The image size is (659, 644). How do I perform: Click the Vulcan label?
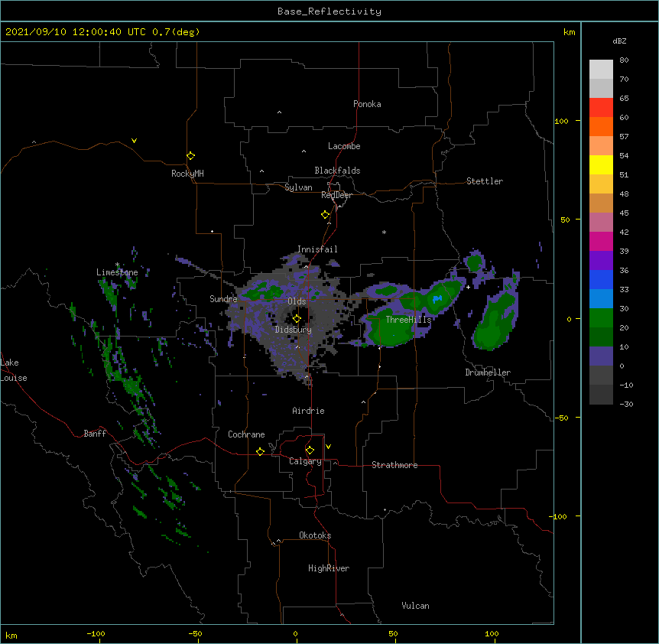(415, 606)
